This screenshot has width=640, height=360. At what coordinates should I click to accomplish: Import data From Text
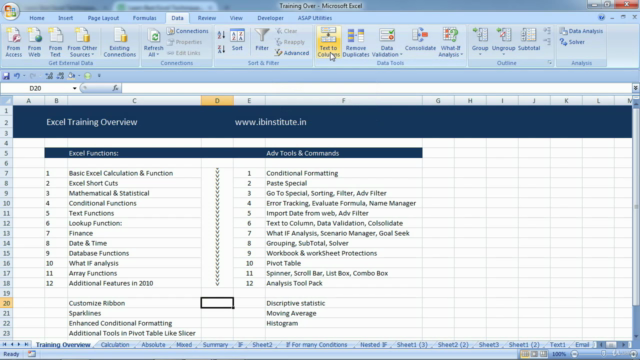click(55, 42)
